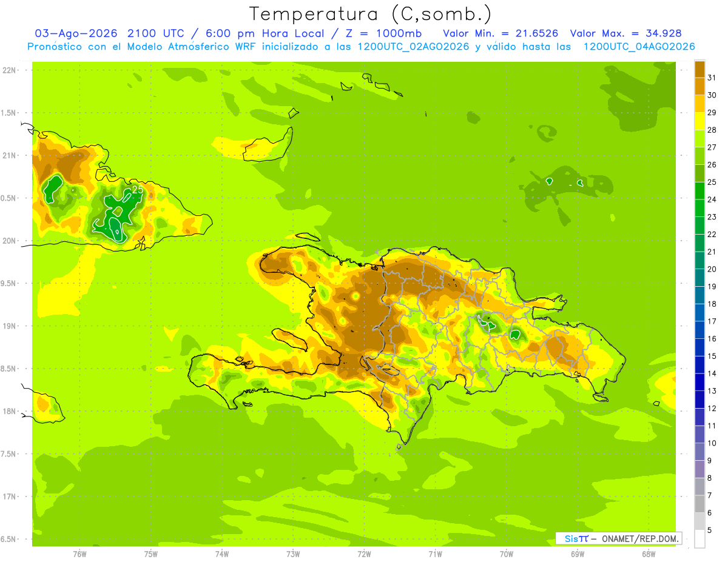This screenshot has width=728, height=562.
Task: Click the '5' colorbar scale label
Action: pyautogui.click(x=710, y=530)
